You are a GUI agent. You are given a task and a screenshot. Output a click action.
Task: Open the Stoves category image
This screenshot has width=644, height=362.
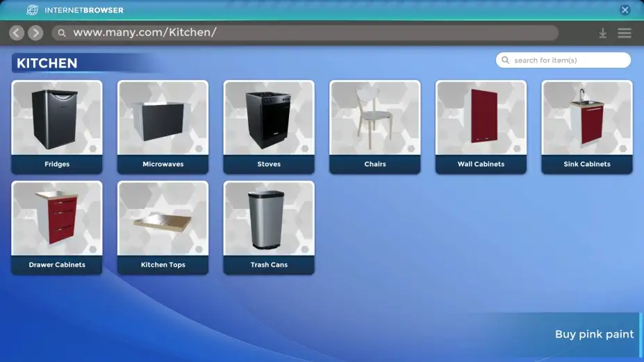pos(269,118)
